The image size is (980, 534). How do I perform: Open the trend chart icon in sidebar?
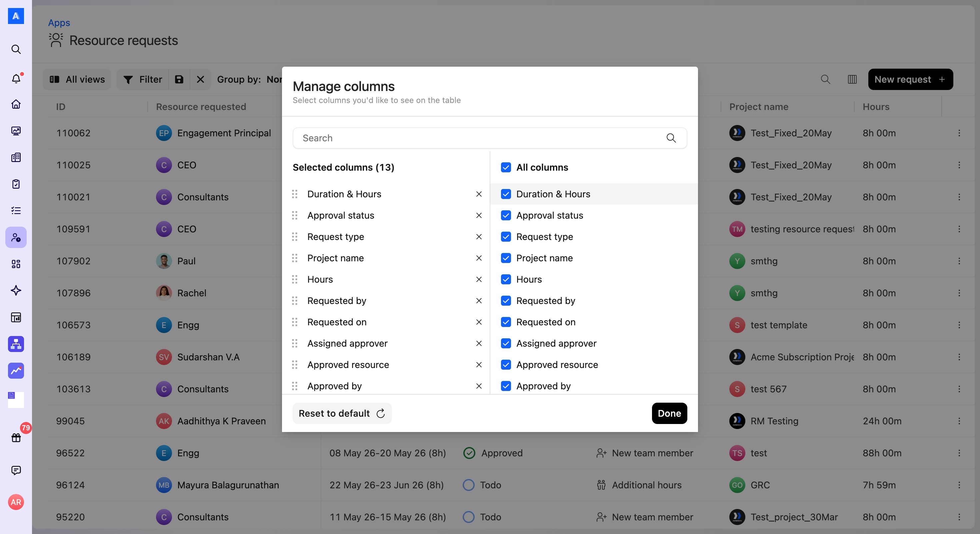[x=16, y=370]
